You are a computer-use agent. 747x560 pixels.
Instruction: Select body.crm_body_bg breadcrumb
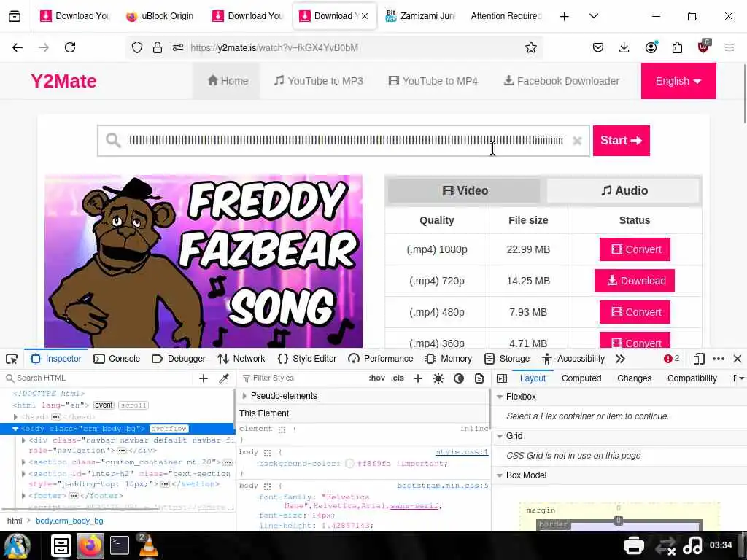69,521
